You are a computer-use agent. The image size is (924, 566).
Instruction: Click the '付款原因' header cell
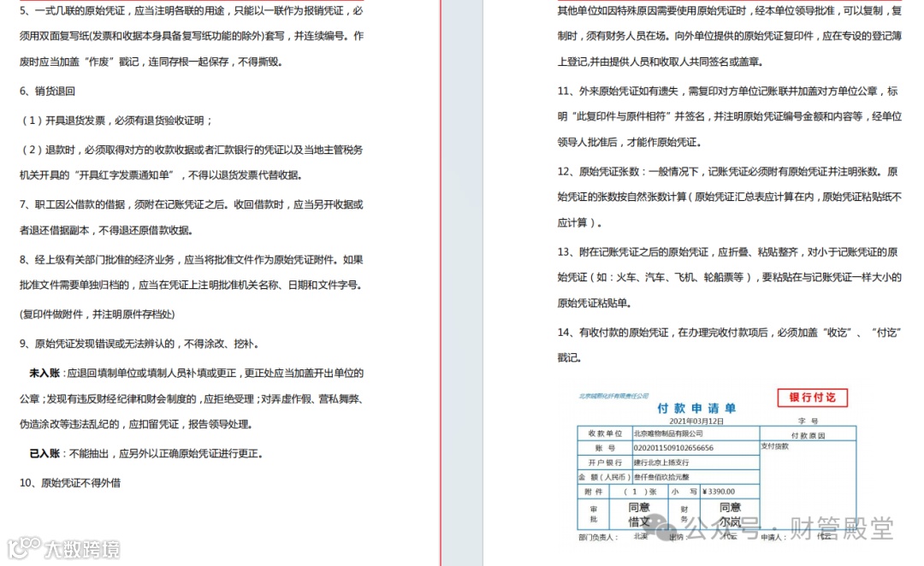(x=808, y=436)
